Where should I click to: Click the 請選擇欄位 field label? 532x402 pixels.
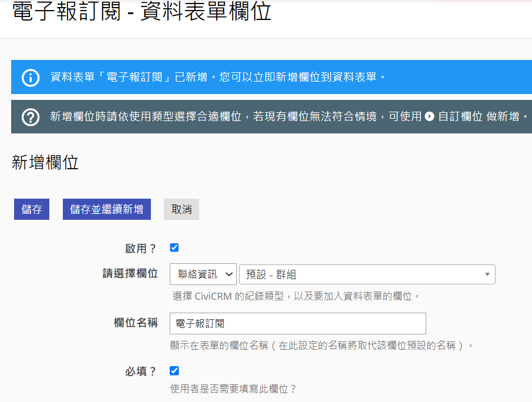(x=130, y=274)
